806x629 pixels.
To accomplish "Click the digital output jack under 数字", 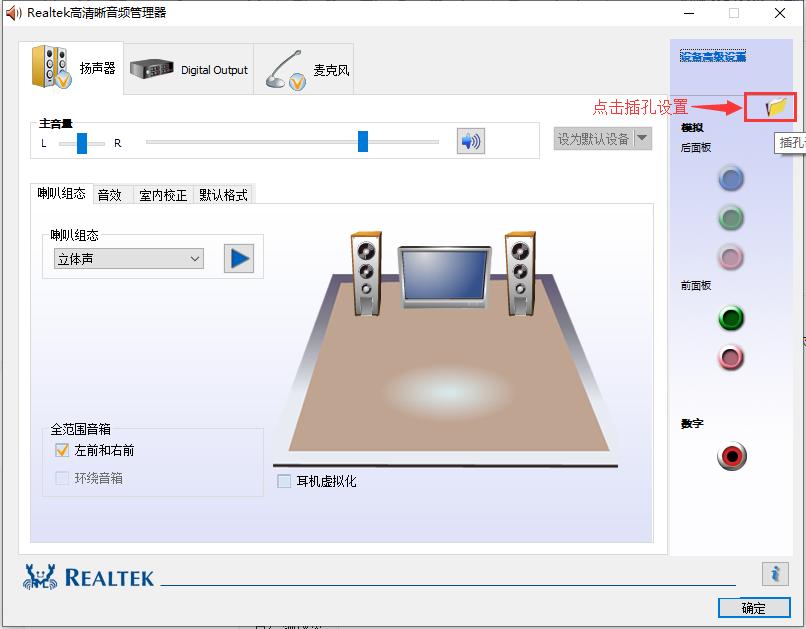I will click(731, 456).
